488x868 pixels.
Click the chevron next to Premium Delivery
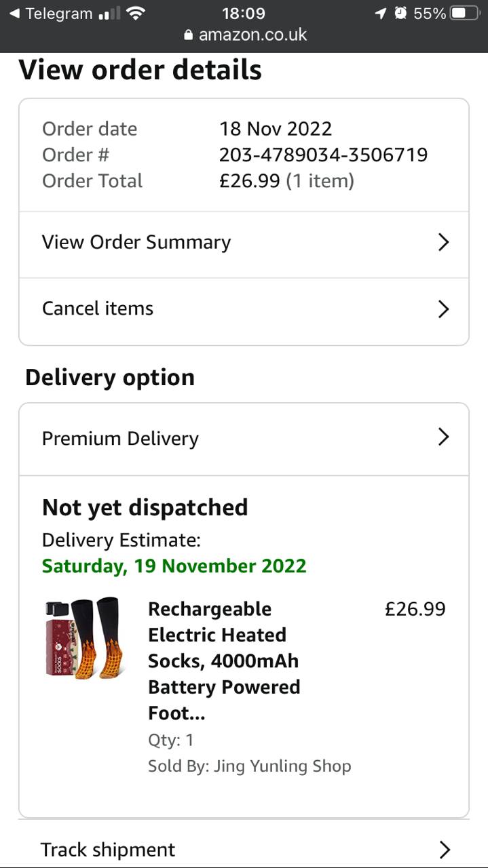(443, 437)
